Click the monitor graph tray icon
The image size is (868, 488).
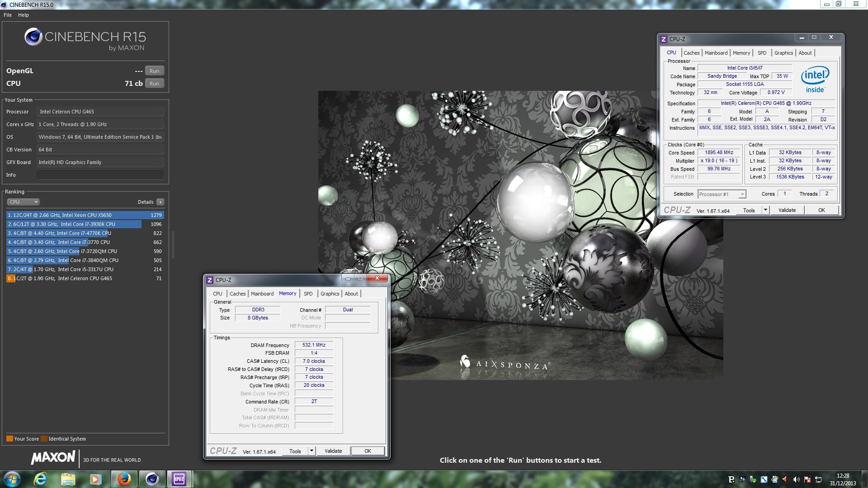pyautogui.click(x=742, y=479)
